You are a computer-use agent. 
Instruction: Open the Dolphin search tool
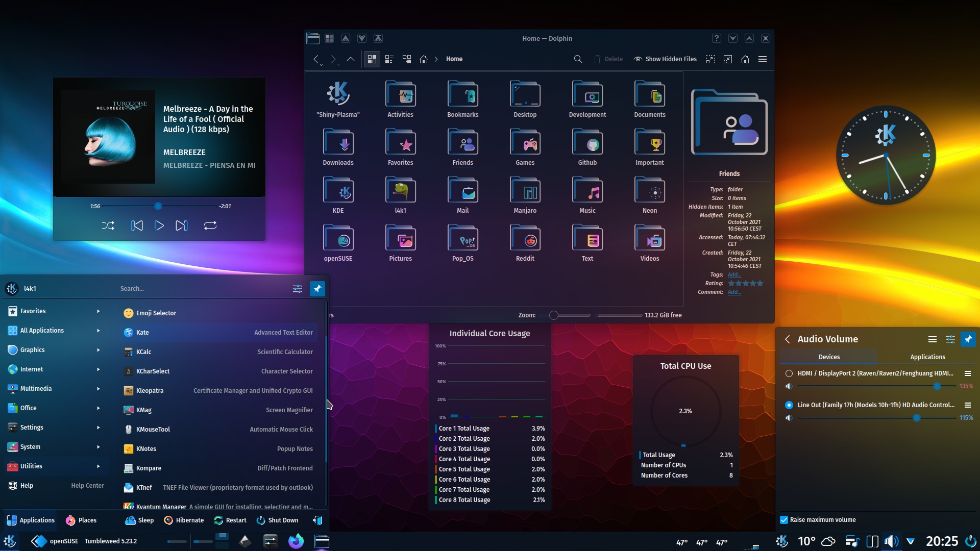pyautogui.click(x=578, y=59)
